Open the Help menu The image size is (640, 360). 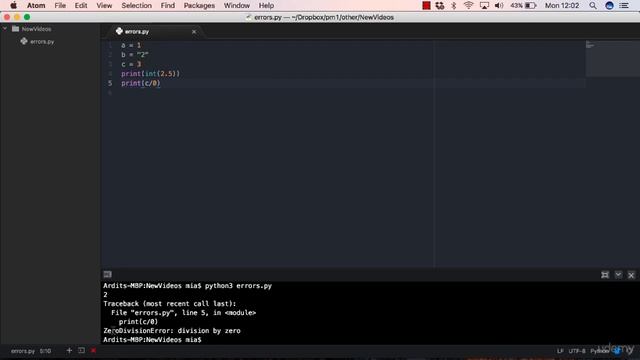(x=266, y=6)
